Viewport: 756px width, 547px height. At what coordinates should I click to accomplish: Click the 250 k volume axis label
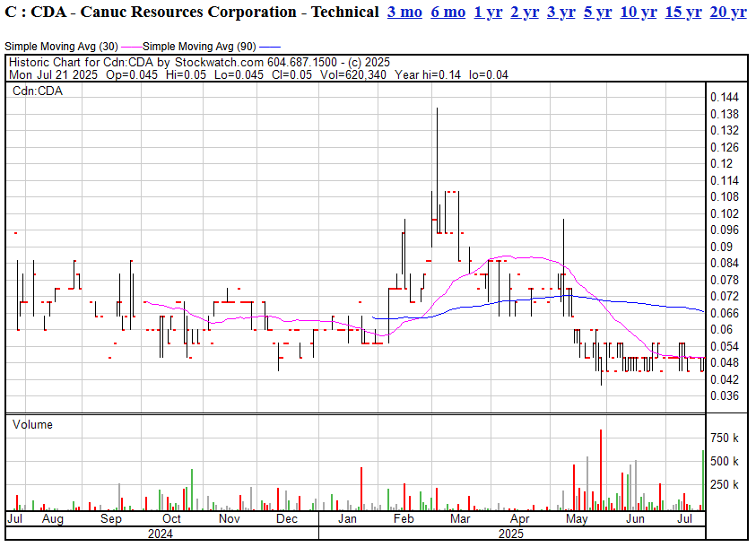725,484
